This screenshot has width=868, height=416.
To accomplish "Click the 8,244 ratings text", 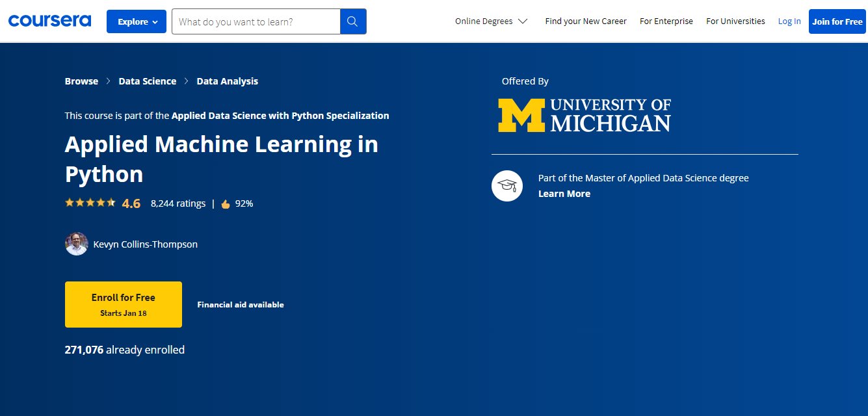I will [x=178, y=203].
